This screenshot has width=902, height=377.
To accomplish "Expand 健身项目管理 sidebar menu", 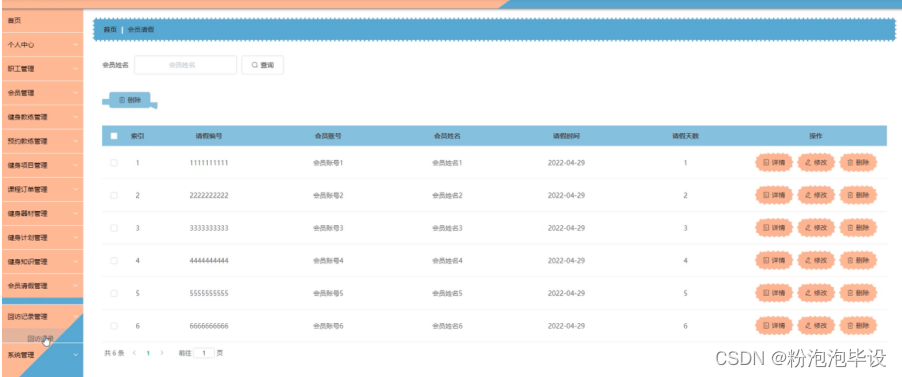I will point(43,165).
